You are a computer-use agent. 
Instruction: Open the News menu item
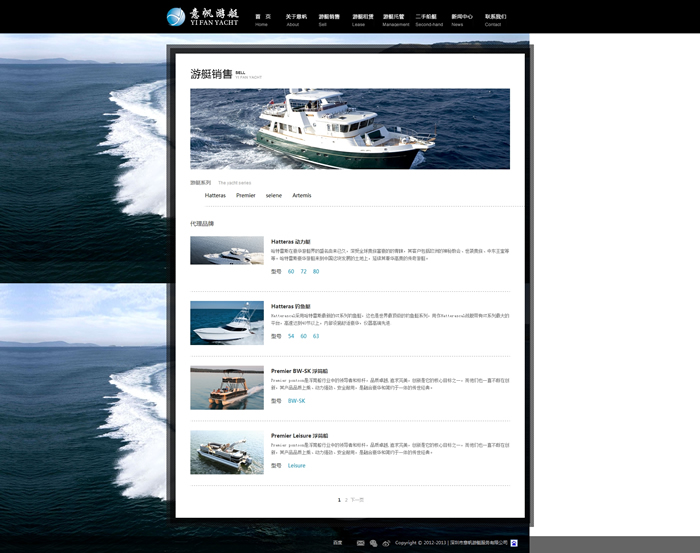click(x=462, y=20)
